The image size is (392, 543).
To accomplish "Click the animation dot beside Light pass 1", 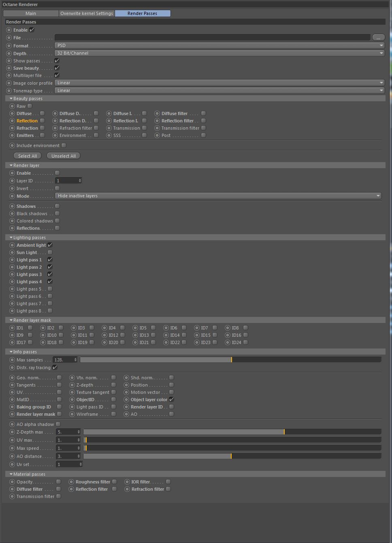I will point(12,260).
